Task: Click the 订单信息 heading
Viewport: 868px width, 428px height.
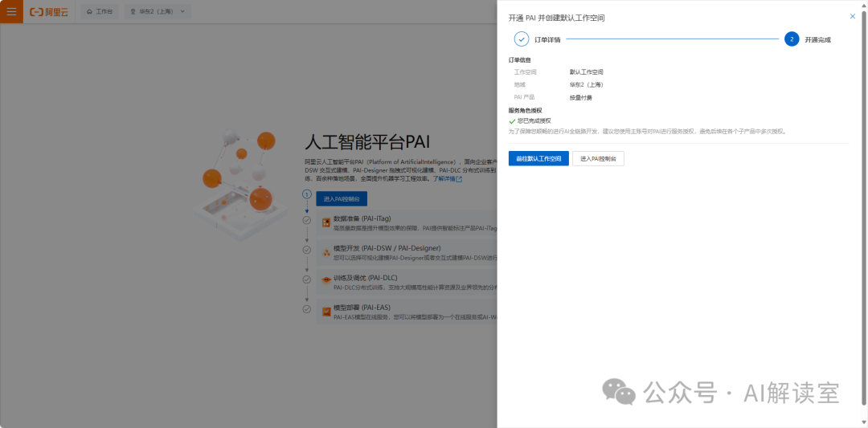Action: pyautogui.click(x=520, y=59)
